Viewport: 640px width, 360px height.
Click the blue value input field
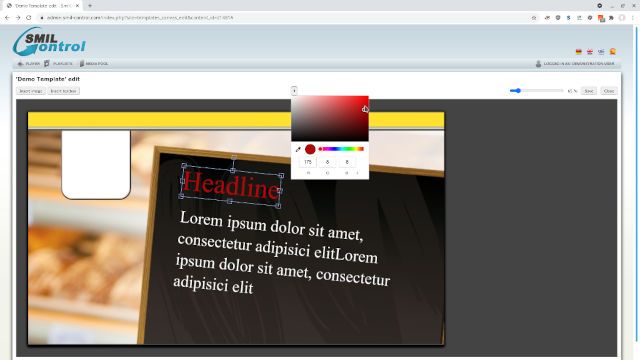347,162
